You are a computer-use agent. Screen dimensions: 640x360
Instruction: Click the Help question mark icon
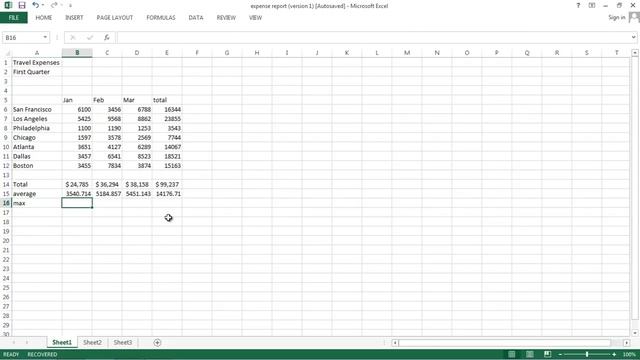(x=578, y=6)
